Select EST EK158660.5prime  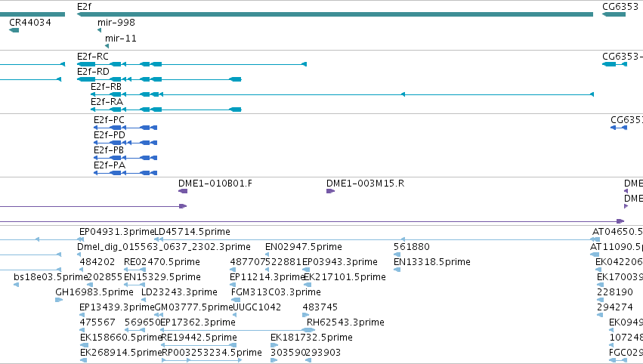click(121, 338)
